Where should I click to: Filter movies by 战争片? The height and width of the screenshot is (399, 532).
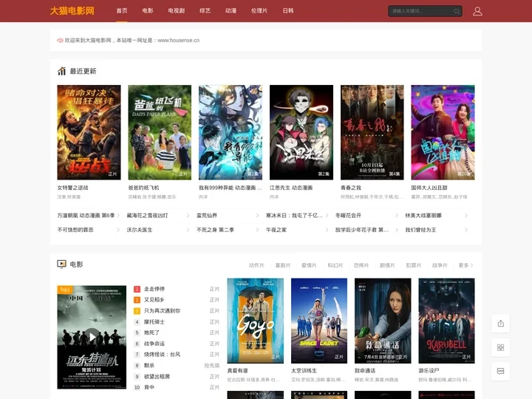click(x=440, y=265)
